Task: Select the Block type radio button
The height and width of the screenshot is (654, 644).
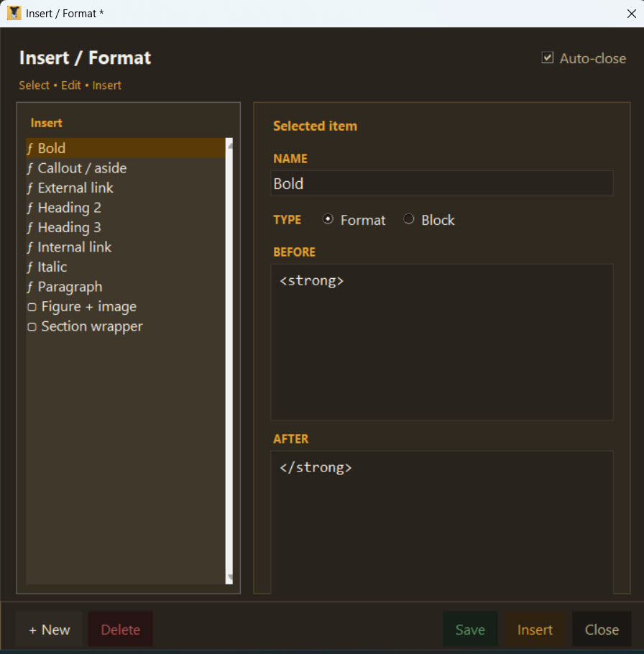Action: pos(409,219)
